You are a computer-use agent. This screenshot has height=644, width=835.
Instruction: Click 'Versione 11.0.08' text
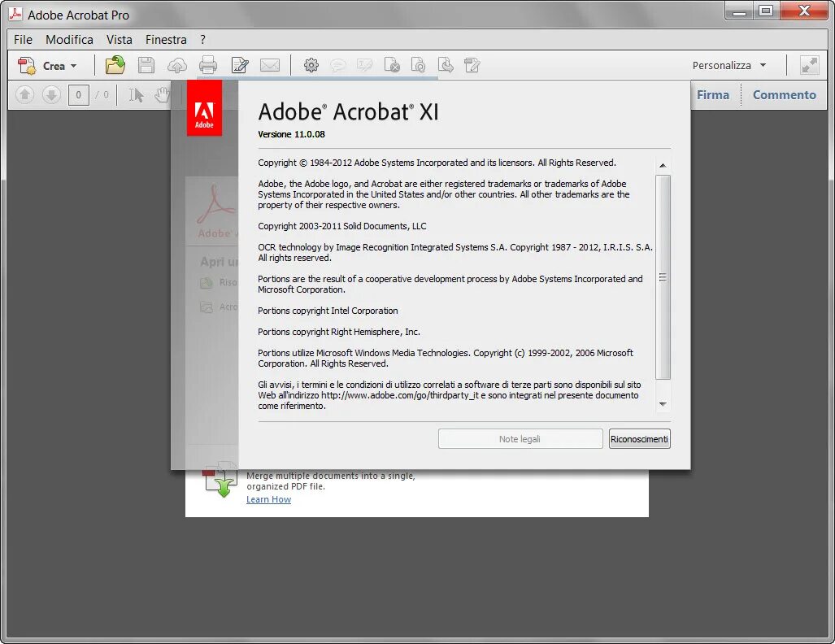(291, 134)
